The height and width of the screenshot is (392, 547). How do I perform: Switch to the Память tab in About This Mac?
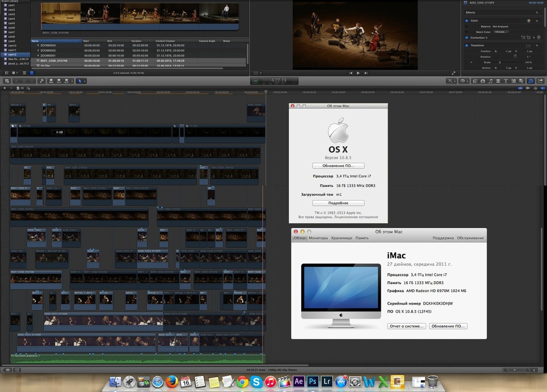pos(362,237)
